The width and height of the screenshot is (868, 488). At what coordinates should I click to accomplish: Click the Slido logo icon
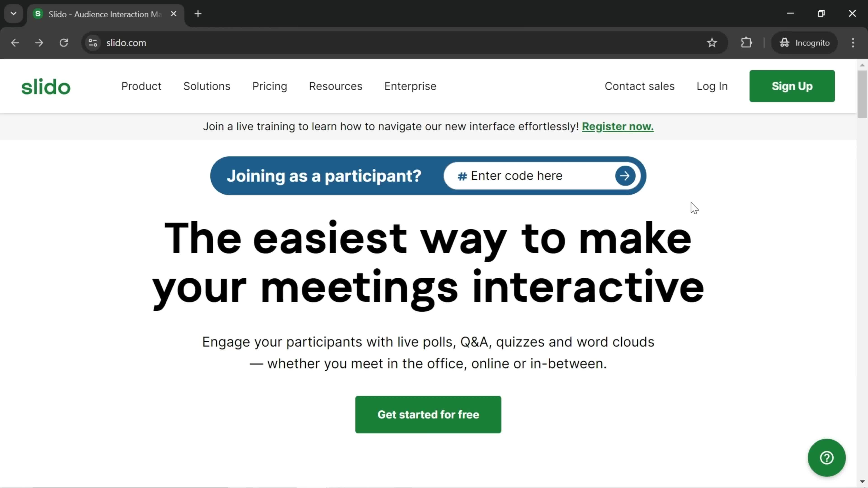[46, 86]
